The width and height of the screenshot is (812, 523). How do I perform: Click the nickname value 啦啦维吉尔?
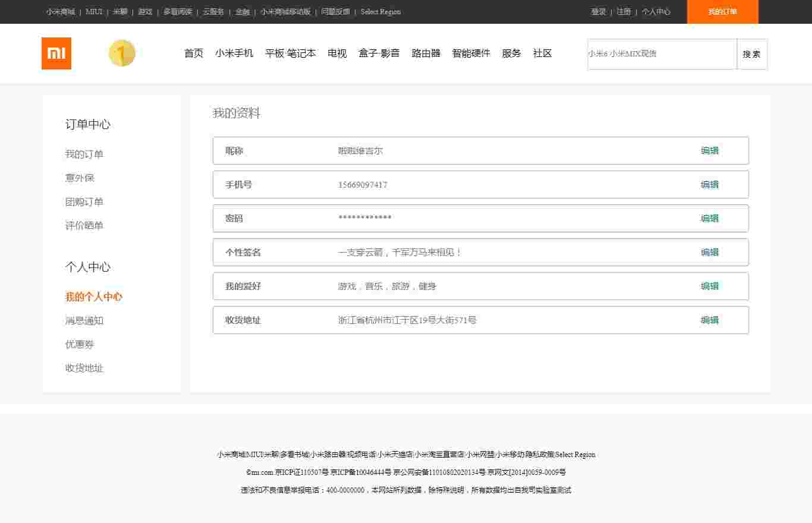[x=360, y=151]
